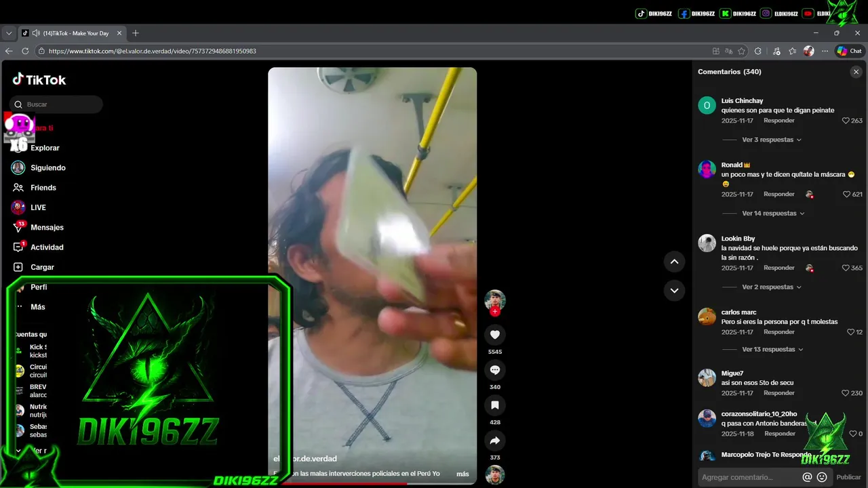
Task: Go to previous video with up arrow
Action: pos(674,262)
